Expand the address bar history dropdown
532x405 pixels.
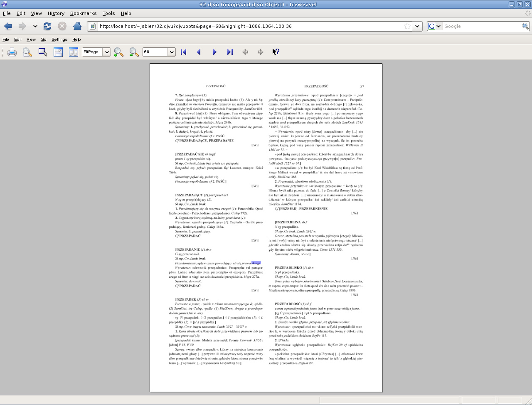click(417, 26)
